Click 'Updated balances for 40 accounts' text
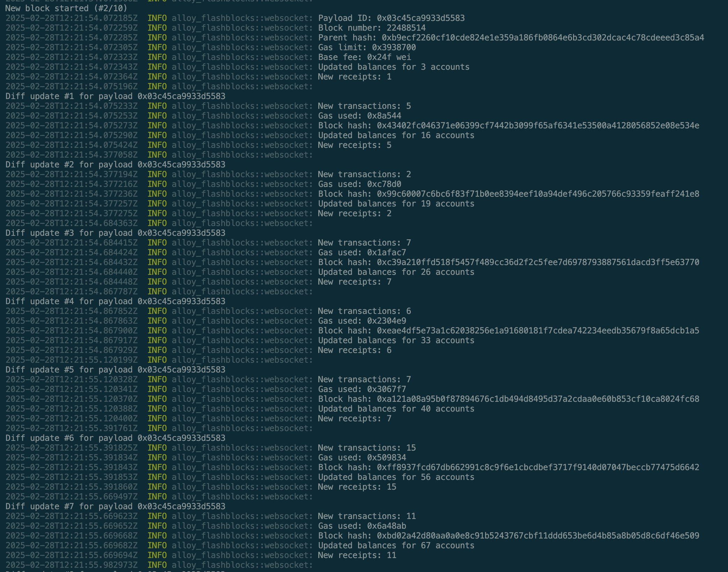Image resolution: width=728 pixels, height=572 pixels. point(396,409)
